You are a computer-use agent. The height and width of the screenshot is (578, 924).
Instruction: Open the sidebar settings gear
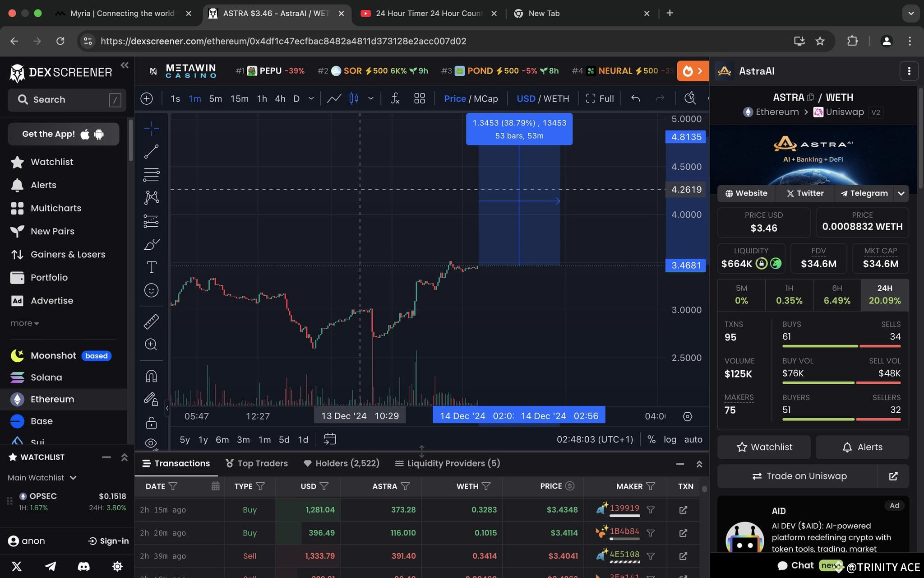(117, 566)
